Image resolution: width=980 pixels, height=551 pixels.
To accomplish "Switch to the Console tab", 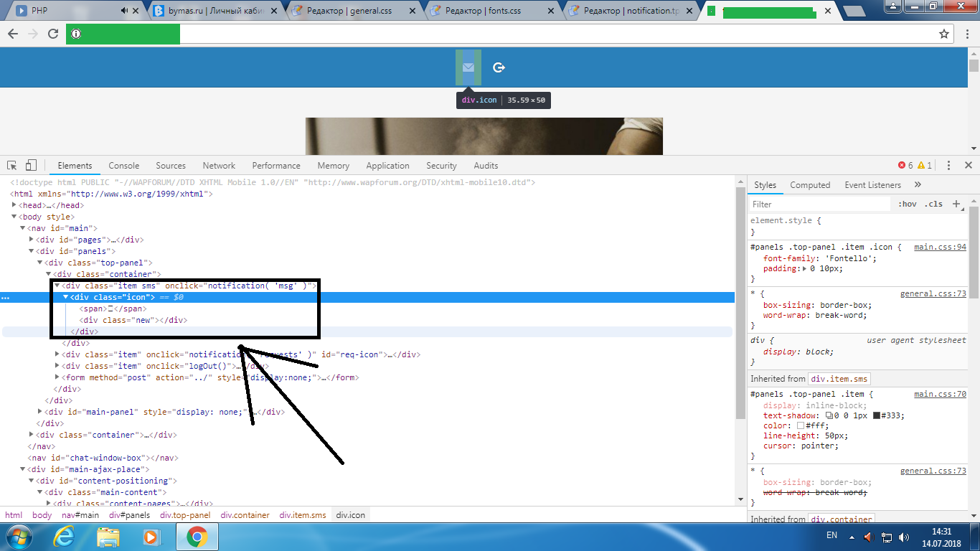I will point(124,166).
